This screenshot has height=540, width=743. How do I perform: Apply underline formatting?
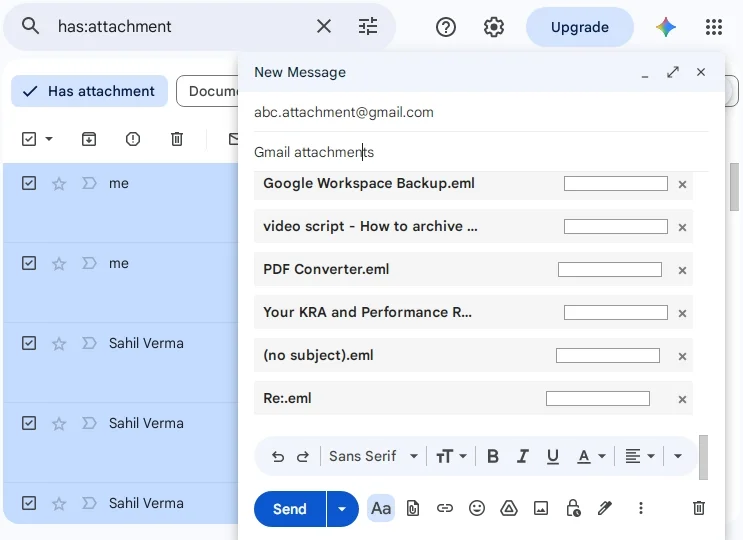coord(553,457)
